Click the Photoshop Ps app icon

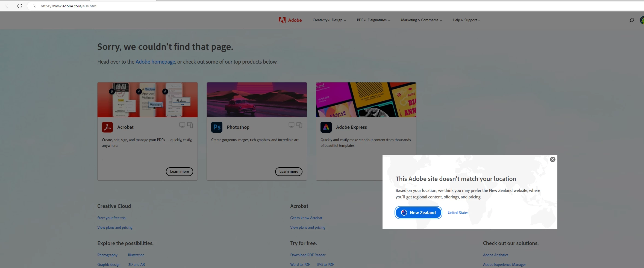point(217,127)
